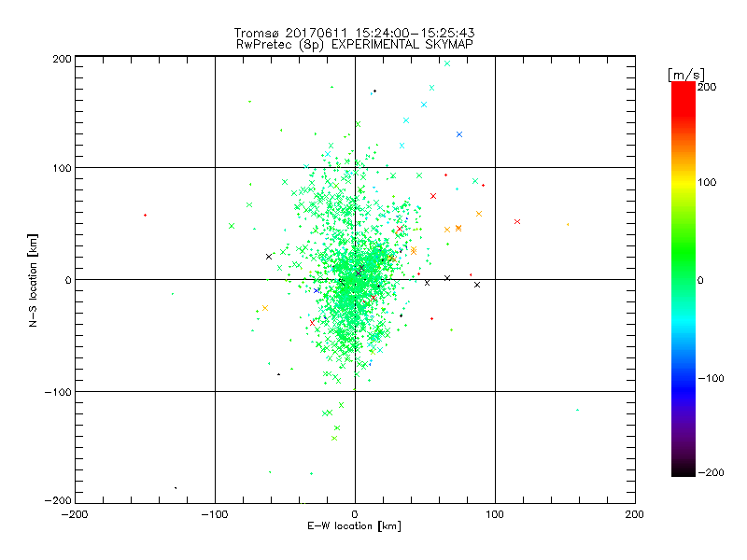Click the topmost cyan X marker near 200 km north

point(447,63)
